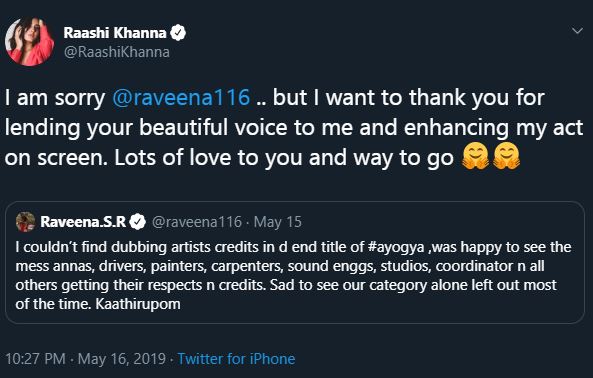Open Raashi Khanna display name

[115, 33]
